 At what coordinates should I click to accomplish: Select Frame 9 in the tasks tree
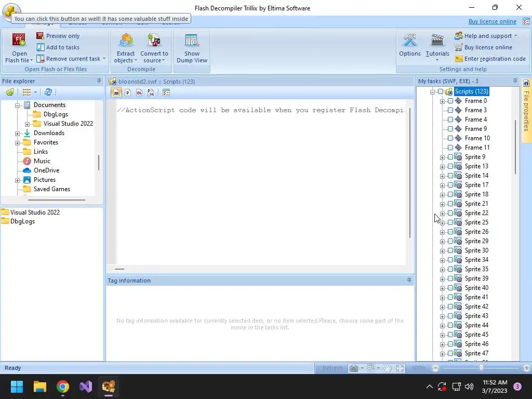[476, 129]
